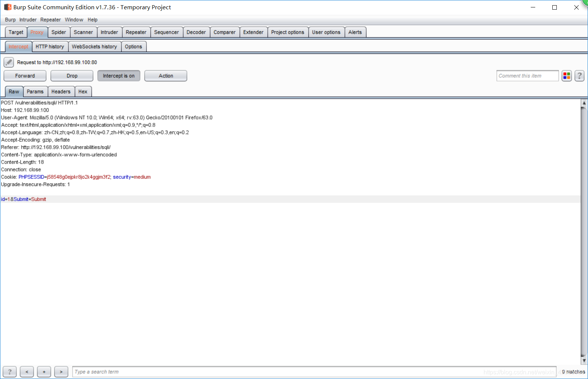This screenshot has width=588, height=379.
Task: Click the Upgrade-Insecure-Requests: 1 line
Action: (35, 184)
